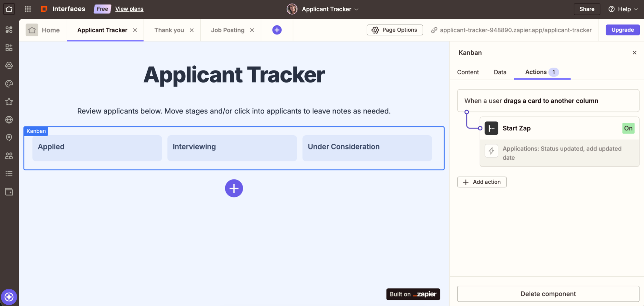644x306 pixels.
Task: Open the add-components grid icon in the sidebar
Action: point(9,48)
